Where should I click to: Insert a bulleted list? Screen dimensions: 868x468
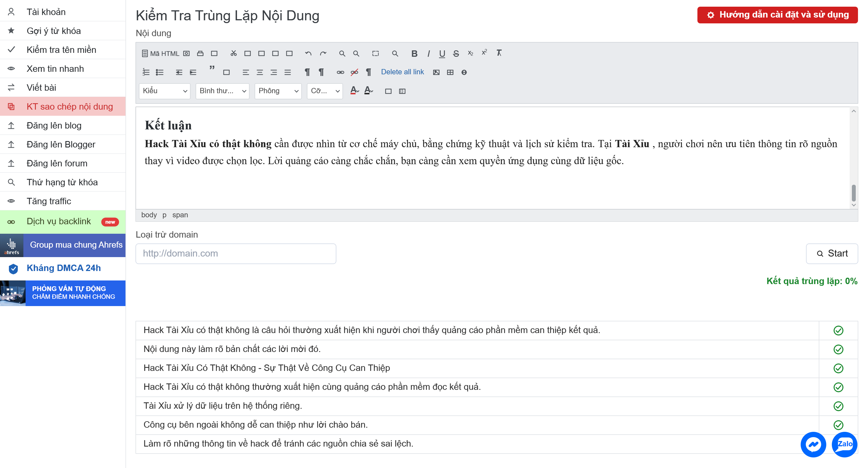(x=160, y=72)
